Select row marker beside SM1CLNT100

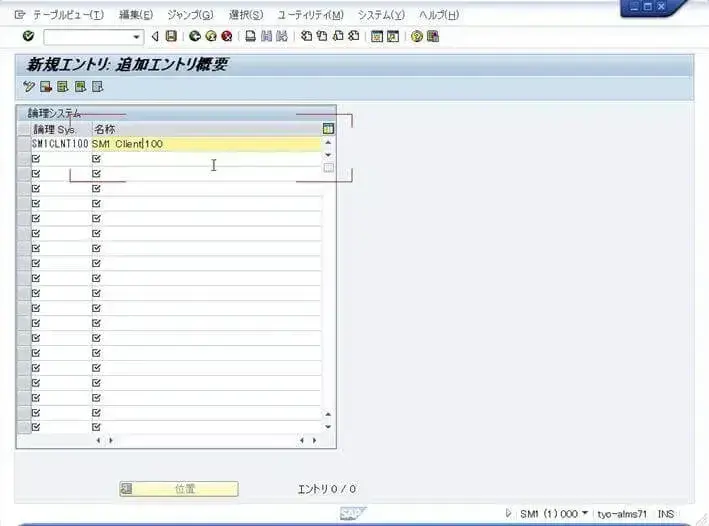click(x=24, y=144)
